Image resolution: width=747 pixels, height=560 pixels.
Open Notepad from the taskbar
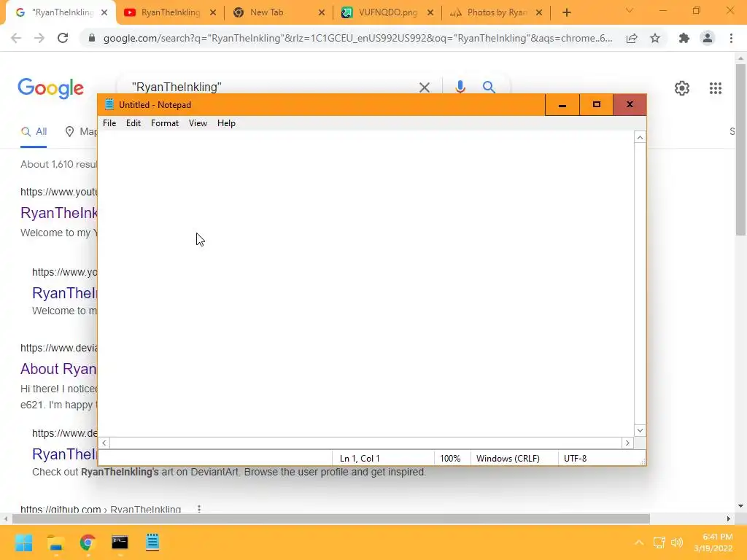(152, 542)
